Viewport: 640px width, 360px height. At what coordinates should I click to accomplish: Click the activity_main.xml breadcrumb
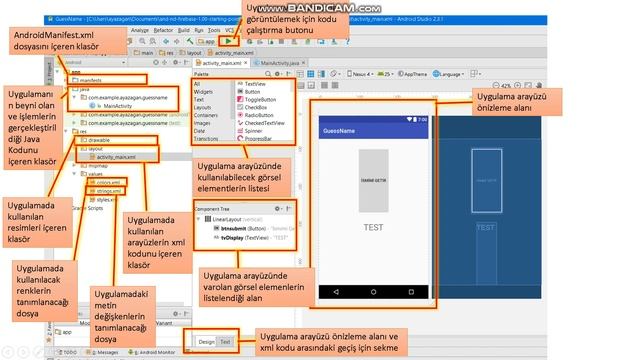pyautogui.click(x=231, y=53)
